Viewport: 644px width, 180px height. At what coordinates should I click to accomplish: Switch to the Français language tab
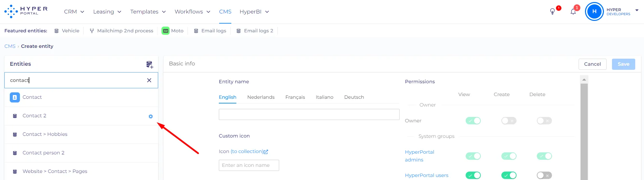295,97
